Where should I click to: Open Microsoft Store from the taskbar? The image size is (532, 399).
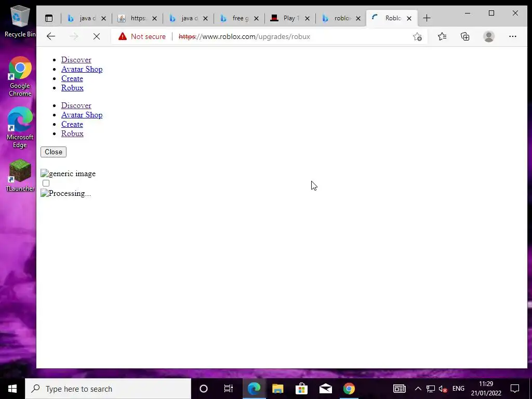coord(301,389)
